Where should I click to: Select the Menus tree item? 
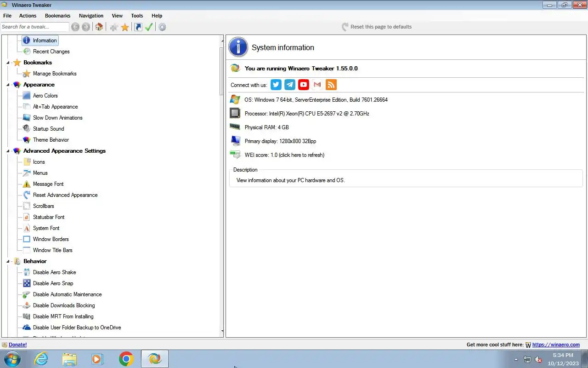coord(40,173)
